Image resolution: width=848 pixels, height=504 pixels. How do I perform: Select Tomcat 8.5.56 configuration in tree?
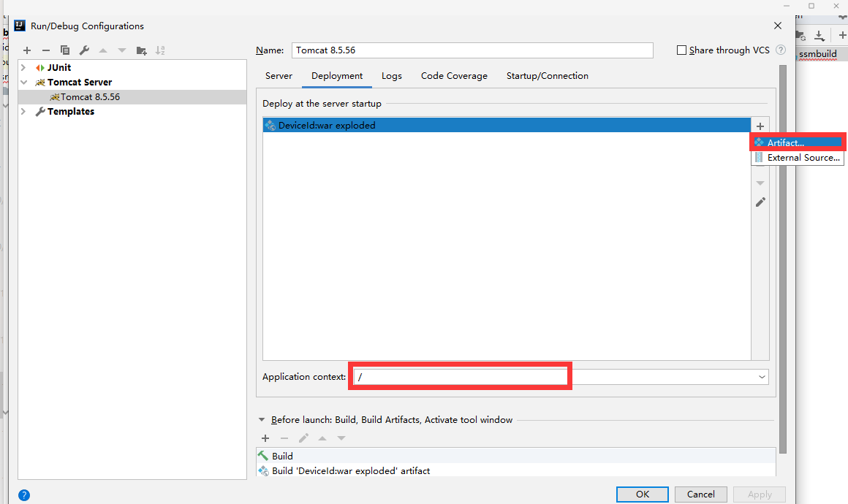[132, 97]
